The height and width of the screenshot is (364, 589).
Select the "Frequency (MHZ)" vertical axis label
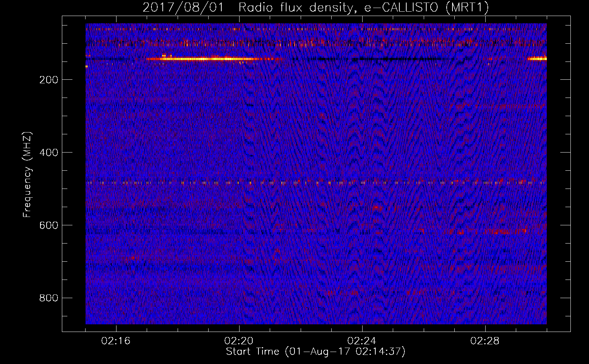coord(27,174)
